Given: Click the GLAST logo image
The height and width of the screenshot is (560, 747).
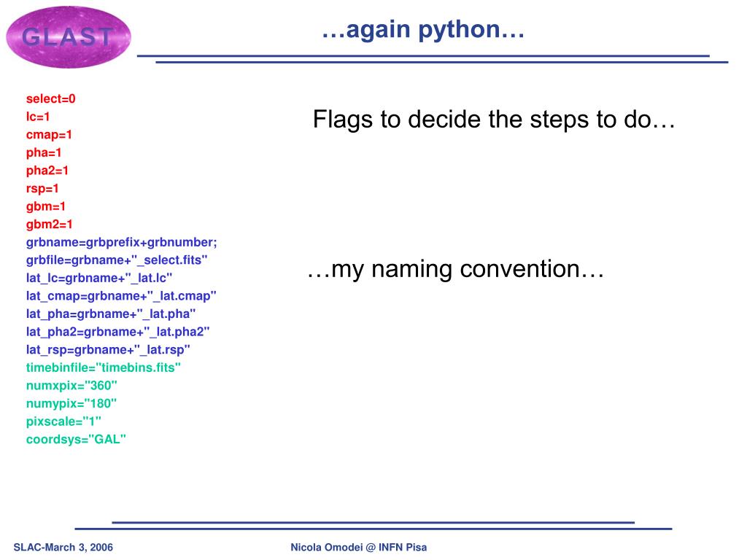Looking at the screenshot, I should click(68, 36).
